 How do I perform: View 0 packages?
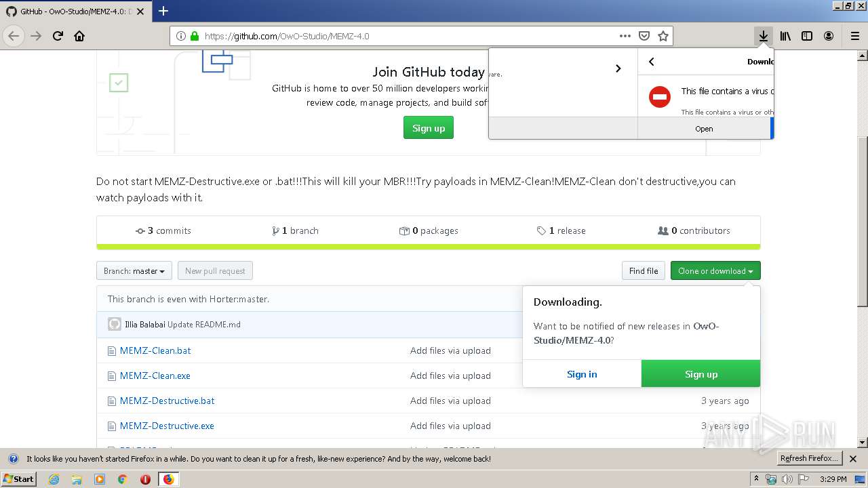[429, 230]
